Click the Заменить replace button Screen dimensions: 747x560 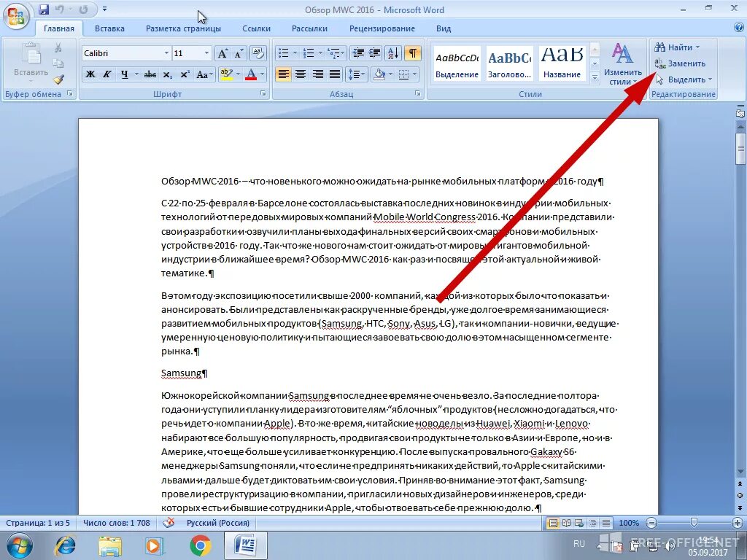(681, 63)
